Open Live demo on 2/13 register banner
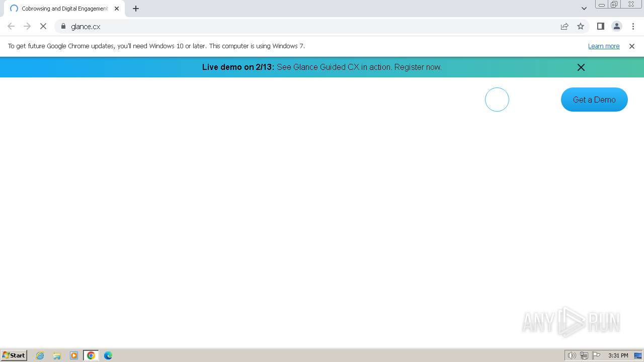Image resolution: width=644 pixels, height=362 pixels. pyautogui.click(x=322, y=67)
